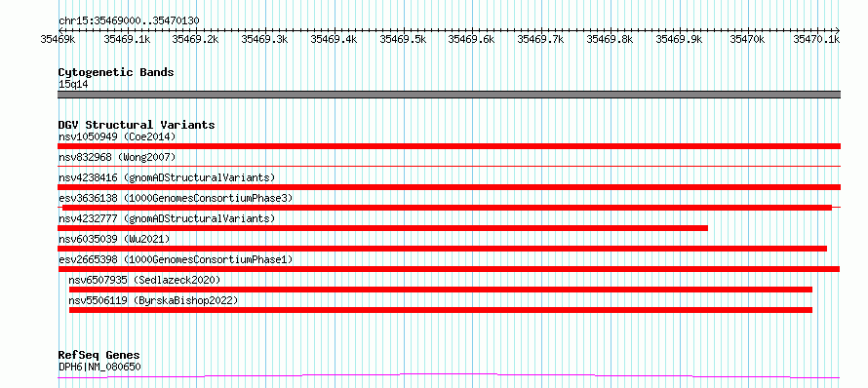The image size is (868, 388).
Task: Select the nsv1050949 red variant bar
Action: pos(449,146)
